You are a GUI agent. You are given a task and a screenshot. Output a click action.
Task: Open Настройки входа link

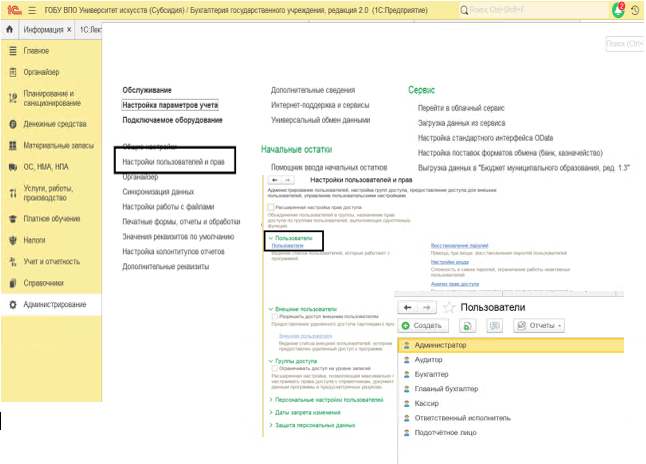tap(449, 262)
